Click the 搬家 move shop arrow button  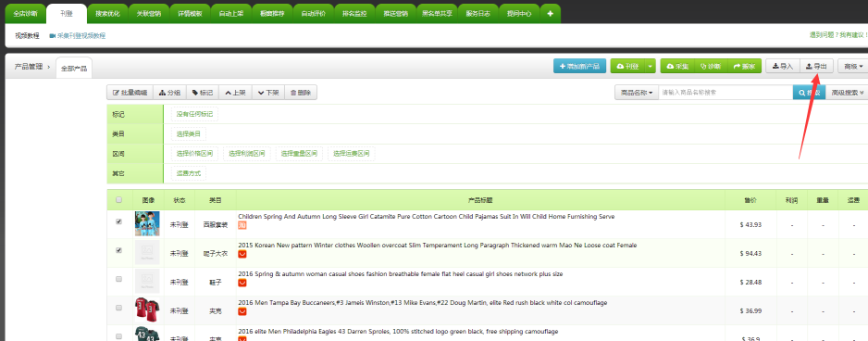pyautogui.click(x=745, y=66)
